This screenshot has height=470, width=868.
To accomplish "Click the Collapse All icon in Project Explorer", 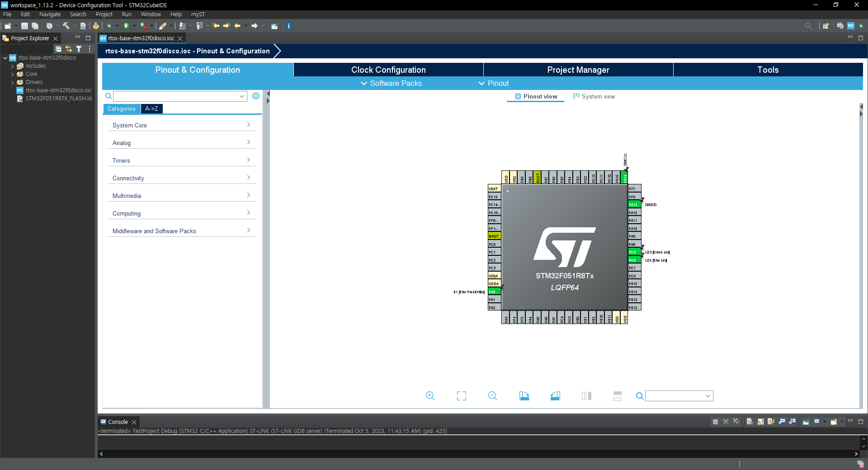I will 58,49.
